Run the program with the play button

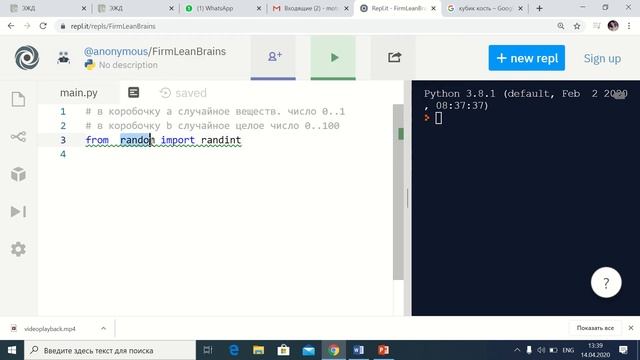point(333,57)
